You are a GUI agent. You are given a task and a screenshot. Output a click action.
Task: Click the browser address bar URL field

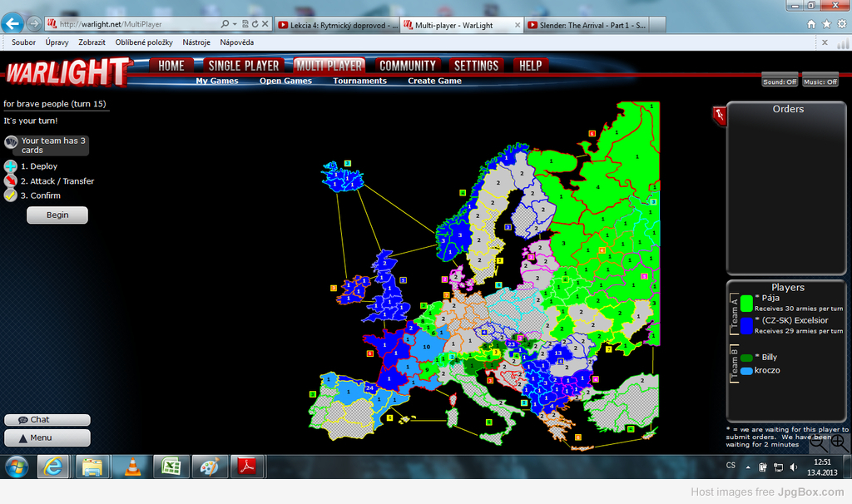[x=137, y=24]
